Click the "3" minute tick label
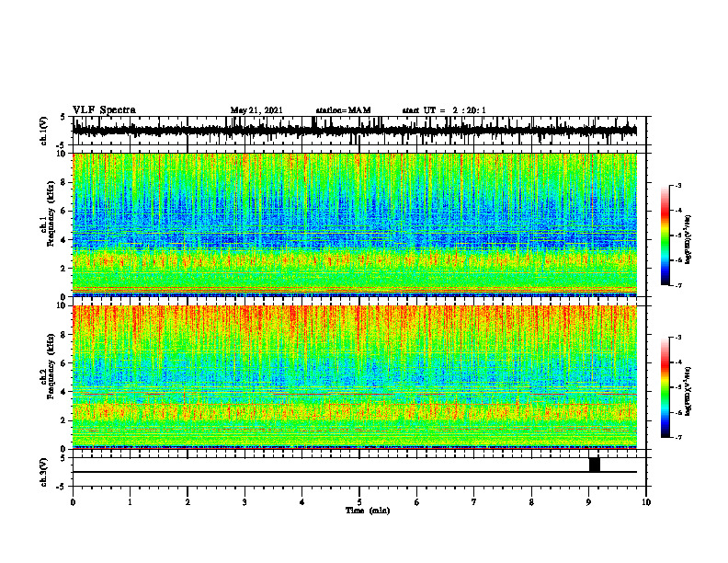The image size is (728, 563). [245, 502]
